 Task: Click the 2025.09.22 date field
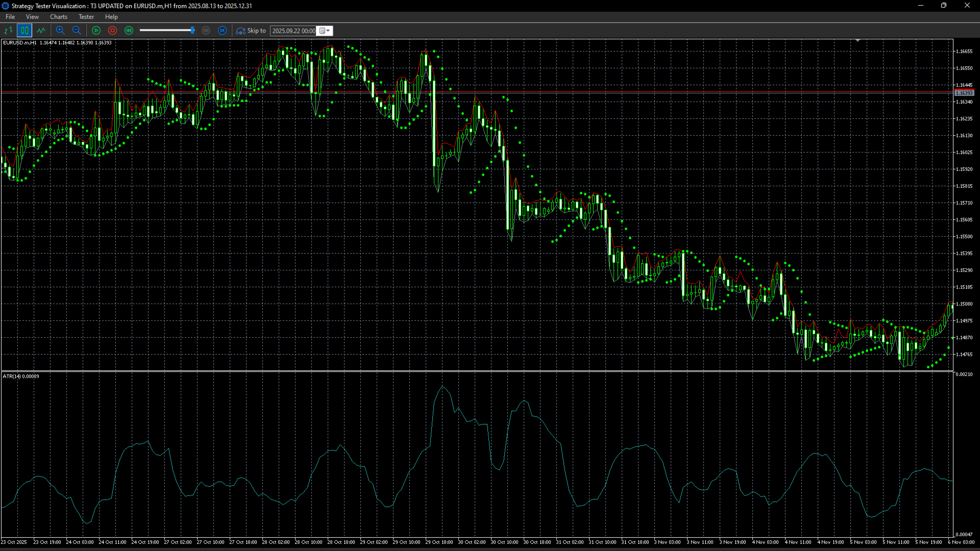pyautogui.click(x=293, y=31)
